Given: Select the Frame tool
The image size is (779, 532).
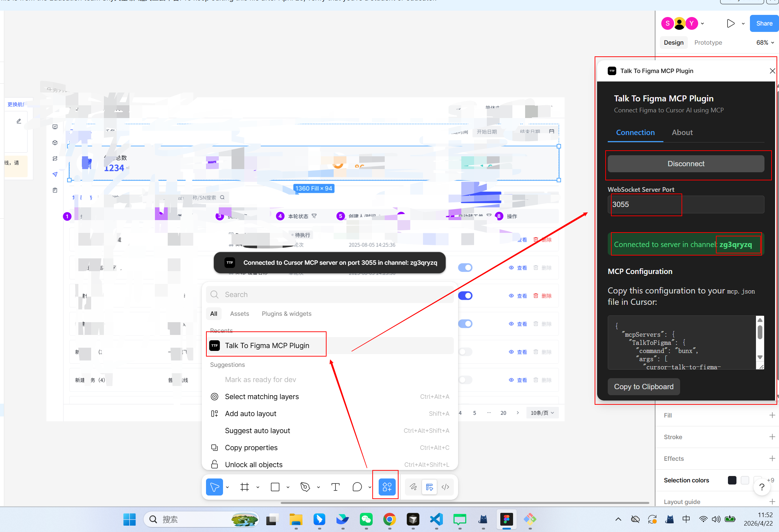Looking at the screenshot, I should (245, 487).
